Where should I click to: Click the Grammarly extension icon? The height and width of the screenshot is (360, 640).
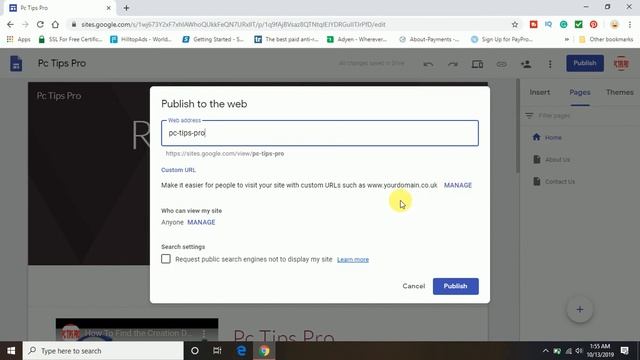[563, 24]
